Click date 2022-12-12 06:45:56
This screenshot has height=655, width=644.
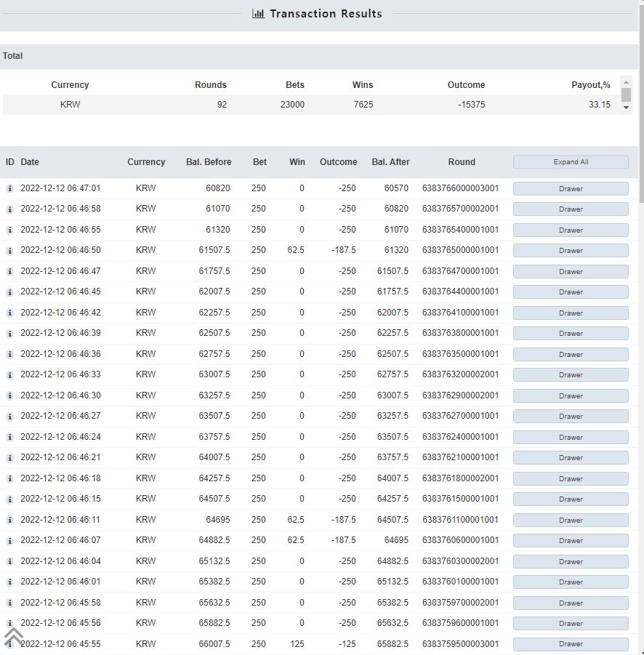pyautogui.click(x=60, y=623)
